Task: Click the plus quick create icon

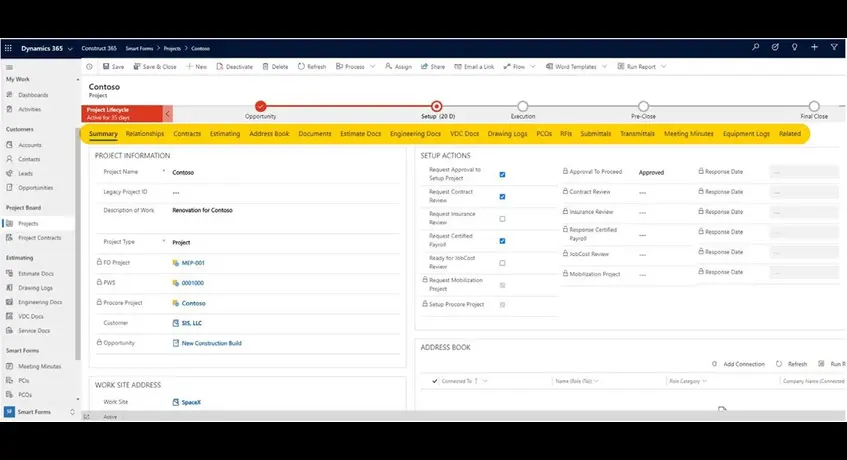Action: coord(814,48)
